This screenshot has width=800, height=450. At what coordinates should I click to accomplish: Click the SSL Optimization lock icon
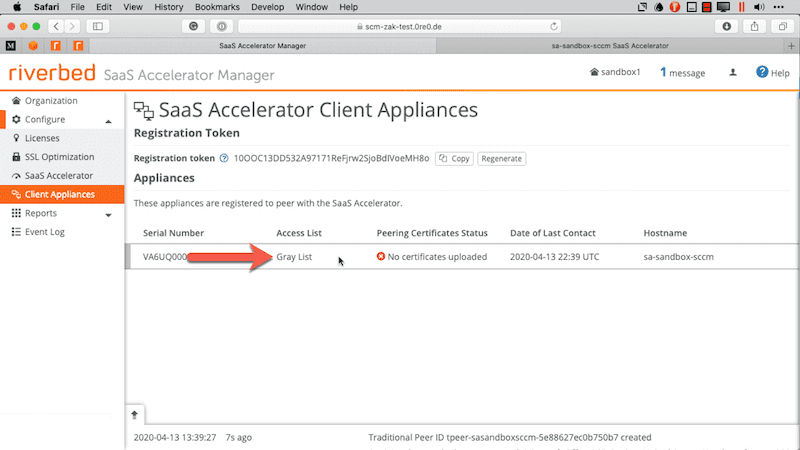[x=16, y=157]
